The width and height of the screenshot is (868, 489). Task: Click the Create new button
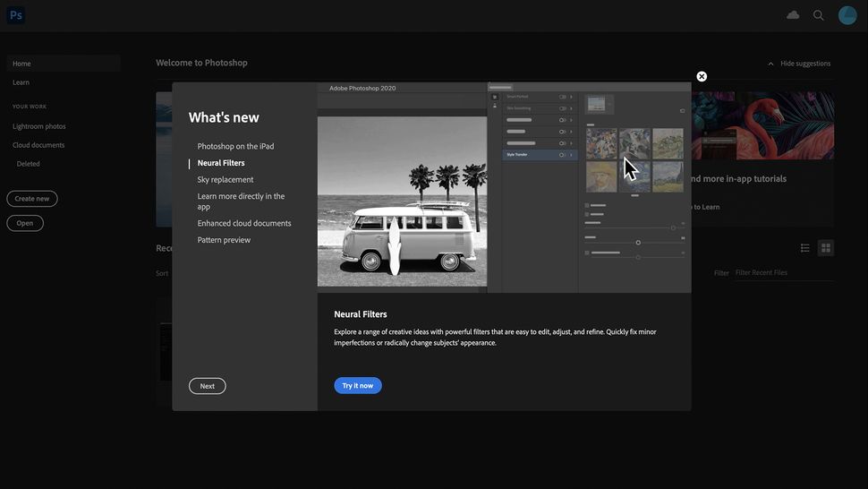click(32, 199)
